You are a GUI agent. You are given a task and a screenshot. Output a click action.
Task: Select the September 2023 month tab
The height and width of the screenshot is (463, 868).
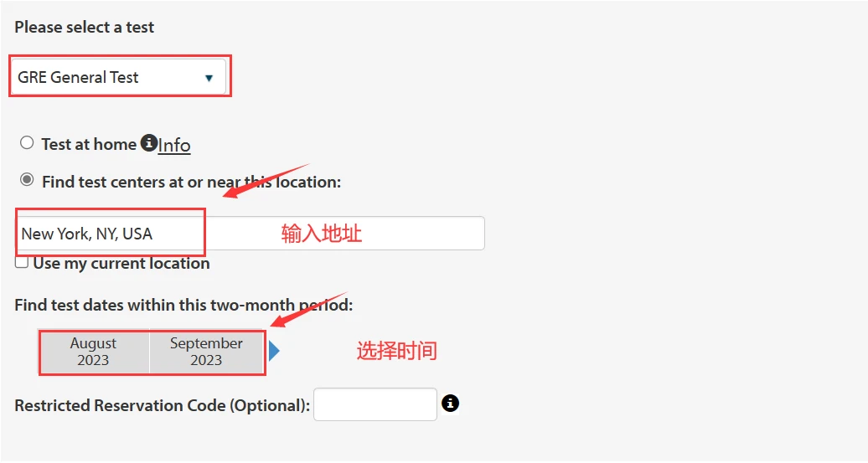click(206, 352)
